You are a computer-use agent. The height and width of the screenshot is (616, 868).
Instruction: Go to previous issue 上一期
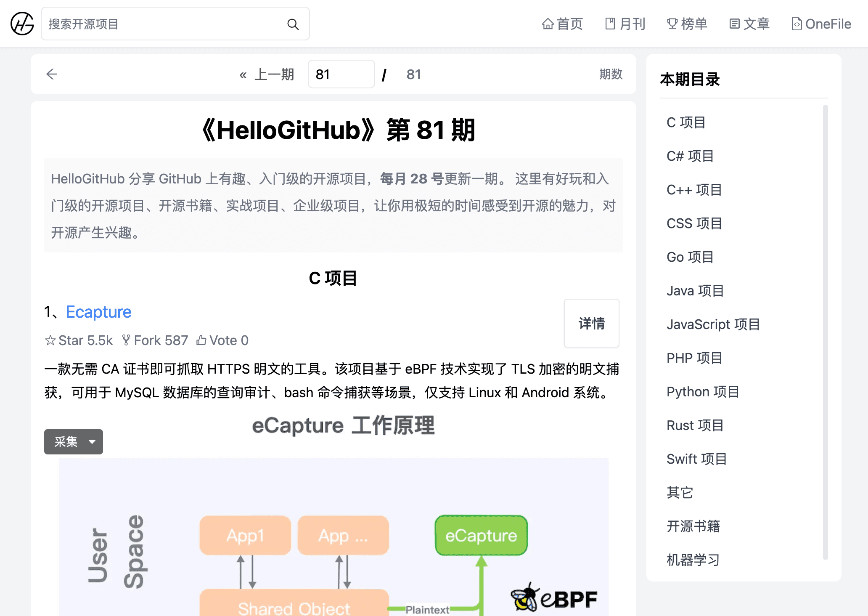[267, 74]
